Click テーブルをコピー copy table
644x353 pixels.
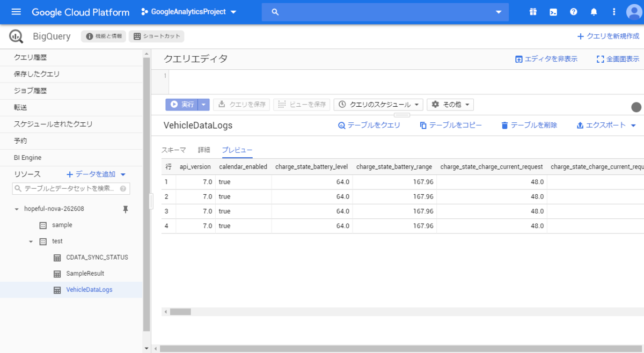click(x=451, y=125)
